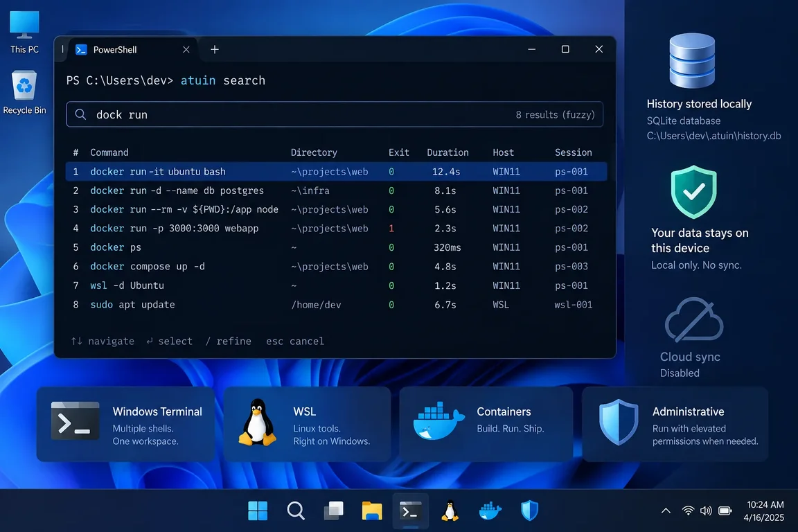Maximize the PowerShell window
Viewport: 798px width, 532px height.
(x=565, y=49)
